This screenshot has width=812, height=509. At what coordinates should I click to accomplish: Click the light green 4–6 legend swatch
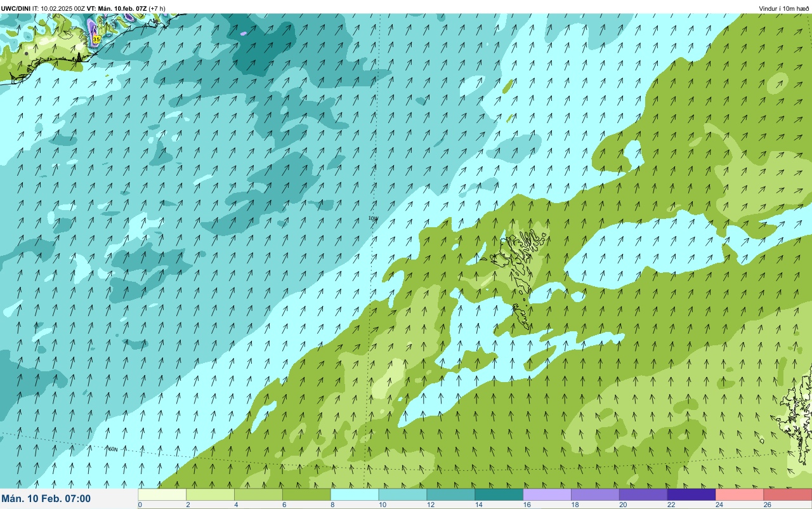tap(259, 494)
